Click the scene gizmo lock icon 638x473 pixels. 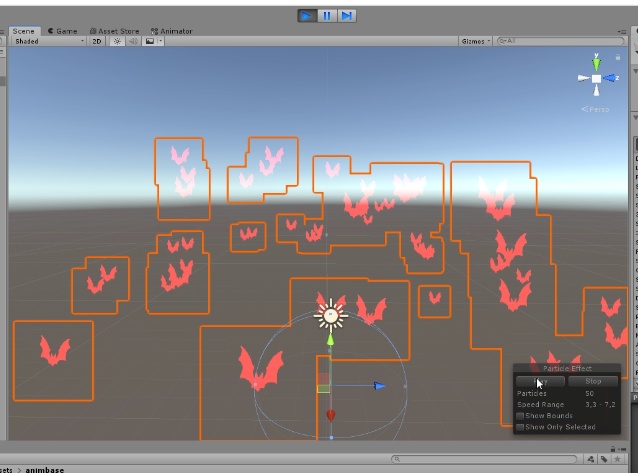(618, 57)
